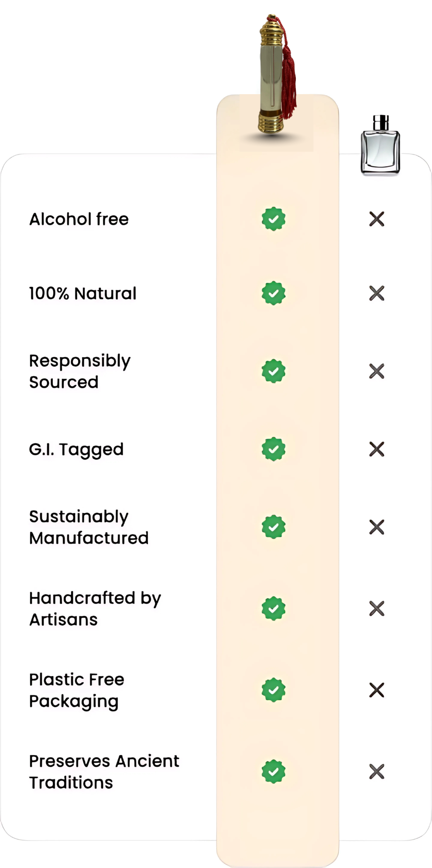Screen dimensions: 432x868
Task: Click the green checkmark for Preserves Ancient Traditions
Action: pyautogui.click(x=274, y=772)
